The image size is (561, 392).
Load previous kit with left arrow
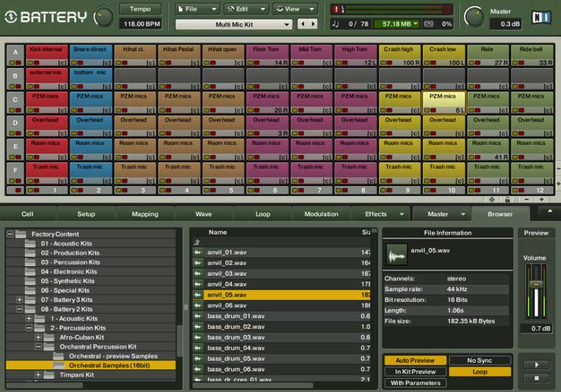pyautogui.click(x=302, y=24)
